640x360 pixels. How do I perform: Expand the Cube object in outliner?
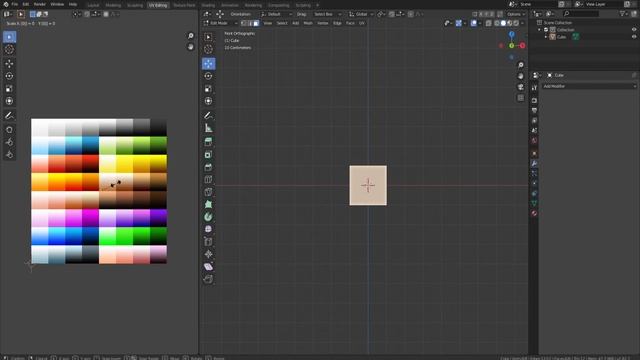546,37
